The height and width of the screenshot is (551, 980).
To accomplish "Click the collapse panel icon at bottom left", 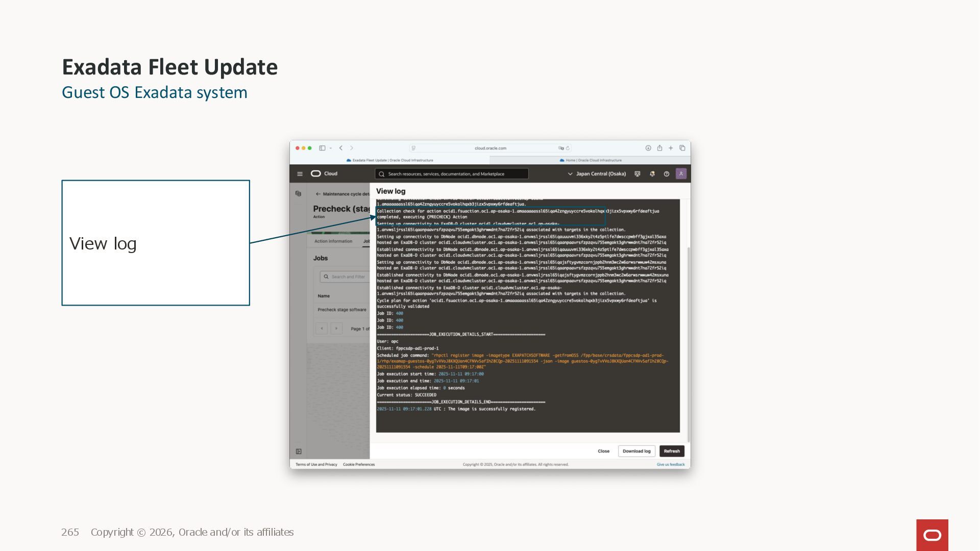I will click(x=299, y=452).
